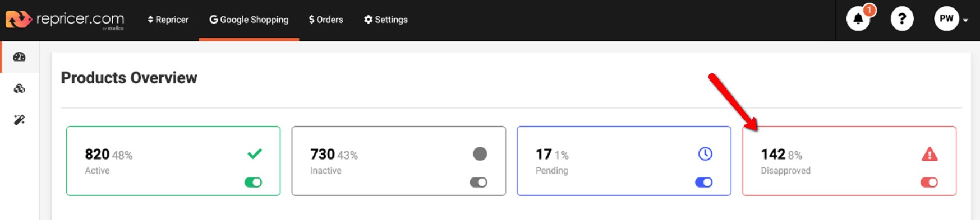Open the notifications bell icon
The image size is (980, 220).
858,19
